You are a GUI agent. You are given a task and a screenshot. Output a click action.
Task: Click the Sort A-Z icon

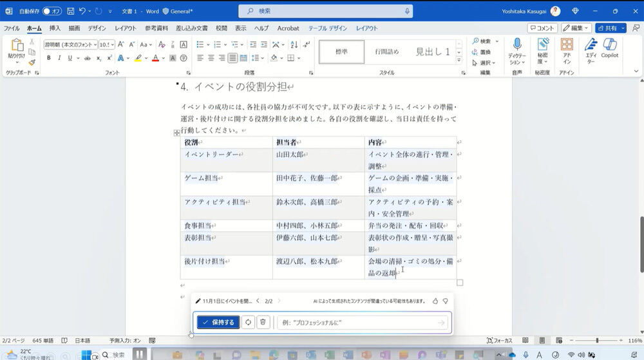[x=294, y=44]
